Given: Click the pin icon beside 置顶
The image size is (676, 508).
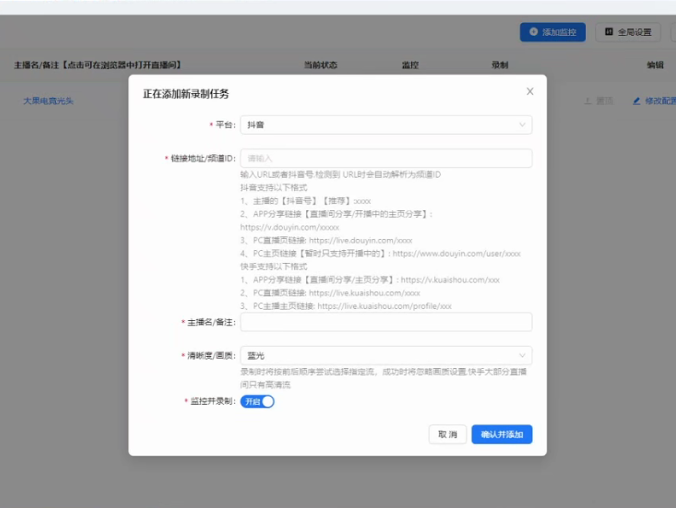Looking at the screenshot, I should tap(588, 101).
